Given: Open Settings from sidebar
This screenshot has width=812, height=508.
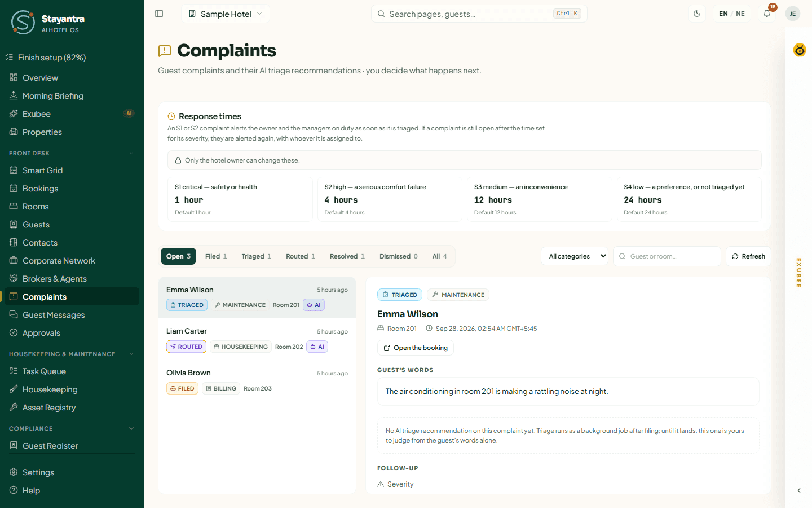Looking at the screenshot, I should 72,472.
